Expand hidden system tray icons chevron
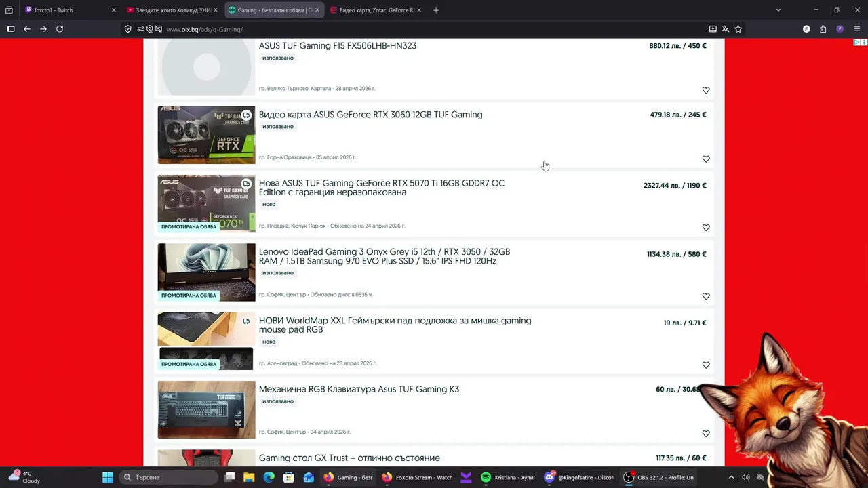 click(731, 477)
